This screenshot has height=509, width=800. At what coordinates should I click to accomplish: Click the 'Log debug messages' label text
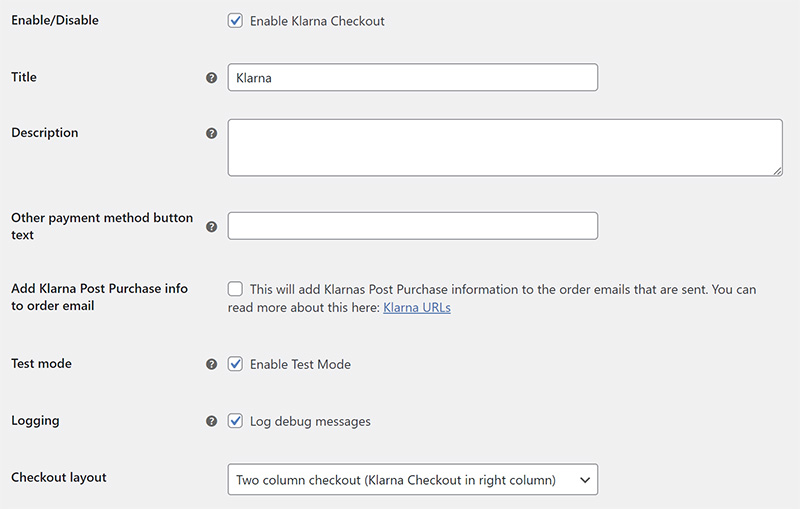[x=310, y=421]
